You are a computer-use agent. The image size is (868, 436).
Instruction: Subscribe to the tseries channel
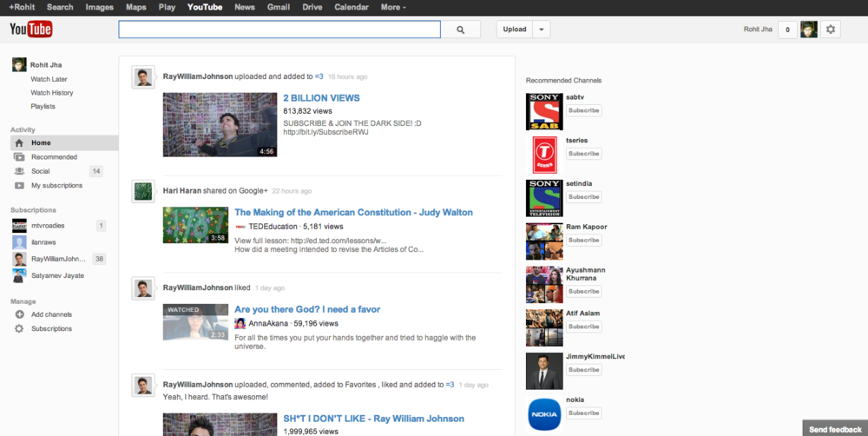coord(583,154)
